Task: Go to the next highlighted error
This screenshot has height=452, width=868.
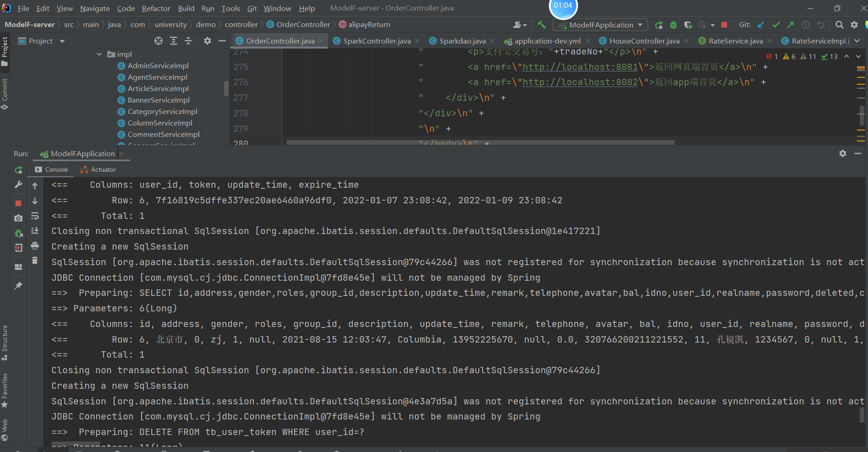Action: (x=858, y=56)
